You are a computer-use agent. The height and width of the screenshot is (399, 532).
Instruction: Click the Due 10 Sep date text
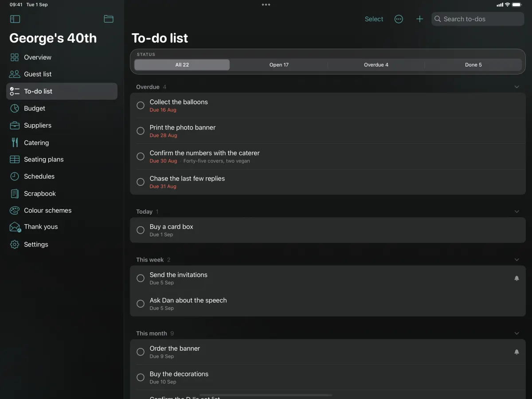pos(163,382)
